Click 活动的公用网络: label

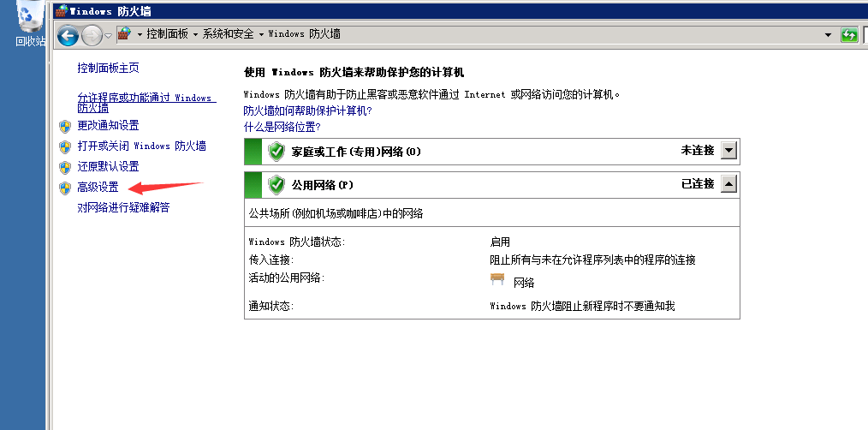[287, 278]
